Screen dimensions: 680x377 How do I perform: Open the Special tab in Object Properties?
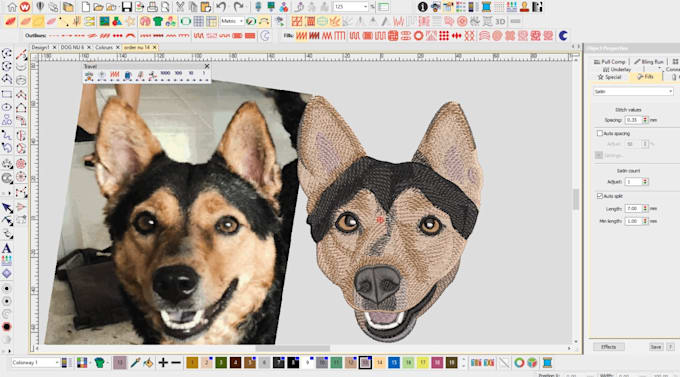click(609, 77)
